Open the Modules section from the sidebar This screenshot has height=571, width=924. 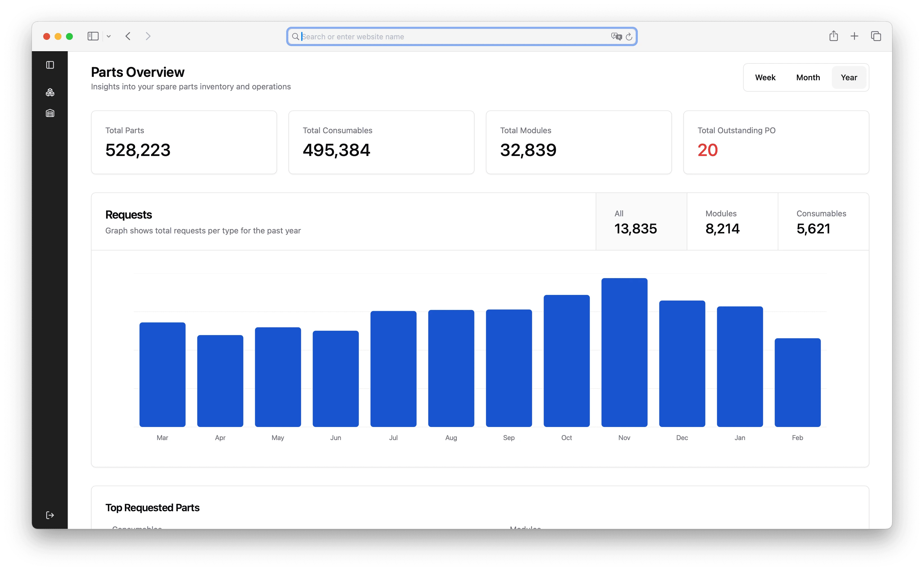coord(50,92)
